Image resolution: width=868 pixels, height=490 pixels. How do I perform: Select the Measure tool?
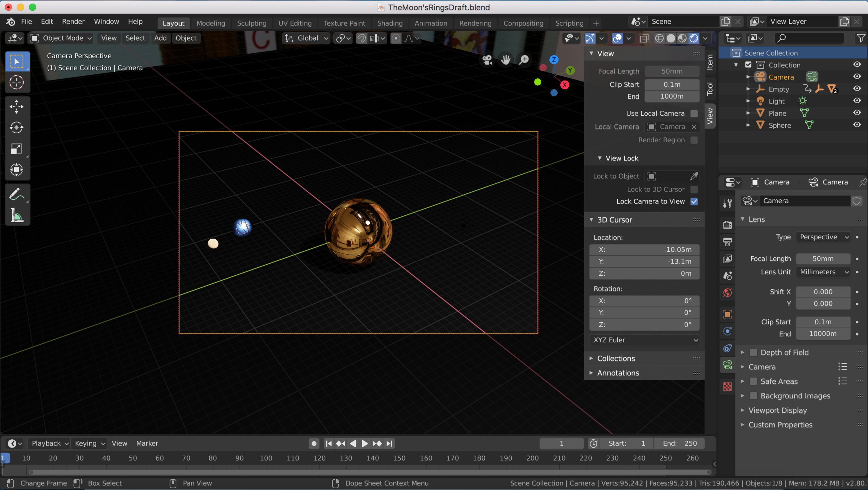click(x=17, y=215)
